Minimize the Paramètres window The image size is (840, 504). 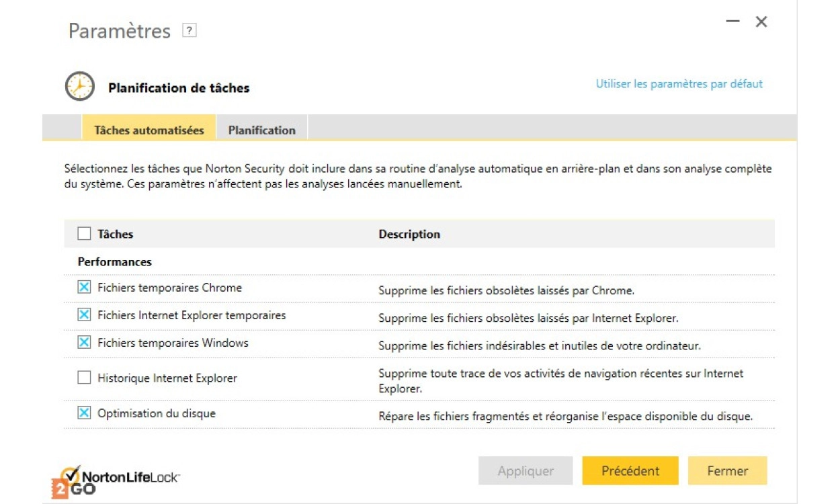click(x=732, y=22)
